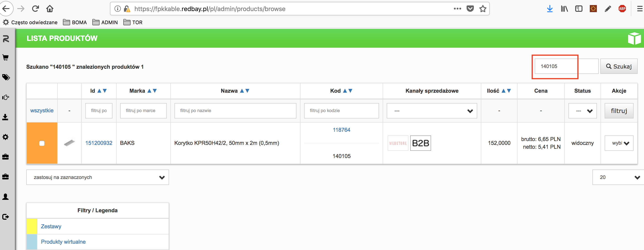This screenshot has height=250, width=644.
Task: Open the user profile sidebar icon
Action: pyautogui.click(x=5, y=197)
